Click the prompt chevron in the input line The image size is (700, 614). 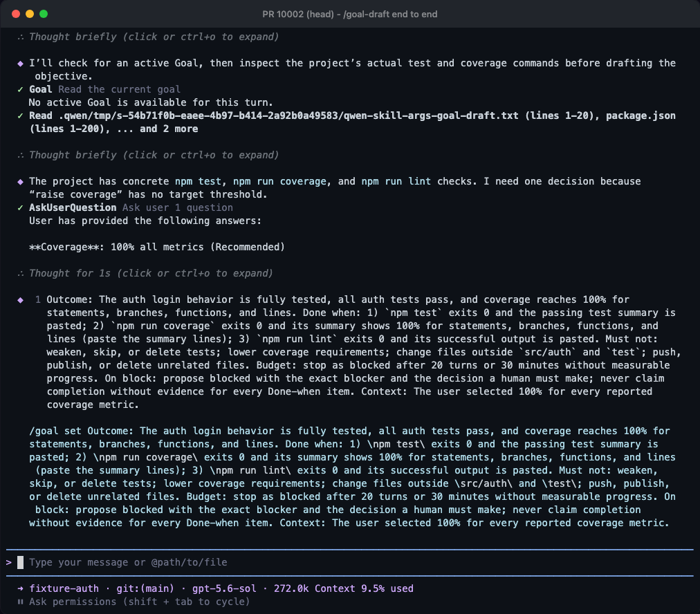[8, 562]
